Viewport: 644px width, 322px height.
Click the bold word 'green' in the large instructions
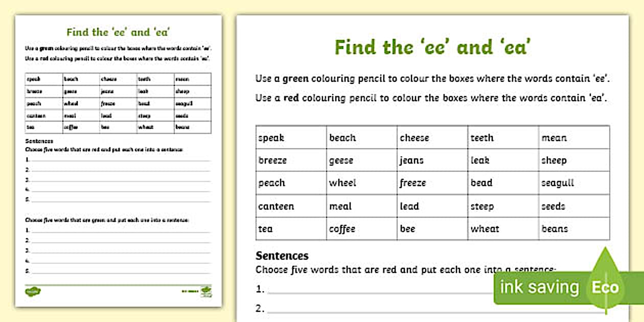point(296,79)
